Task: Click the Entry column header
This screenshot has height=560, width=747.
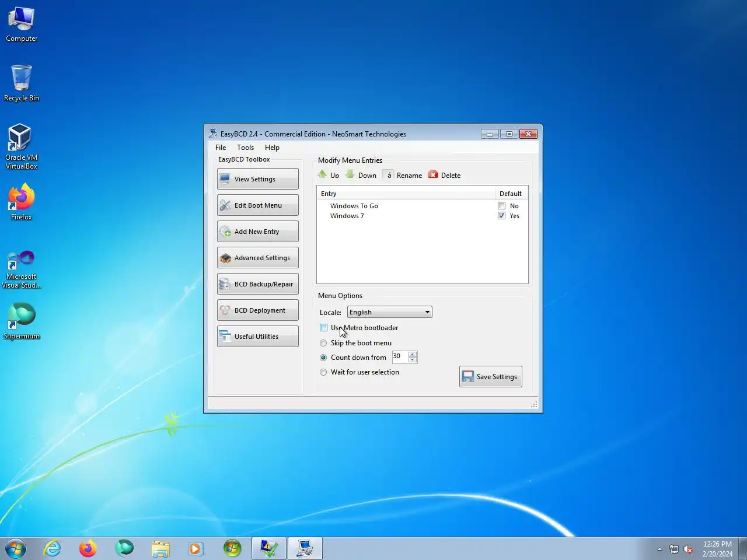Action: tap(406, 194)
